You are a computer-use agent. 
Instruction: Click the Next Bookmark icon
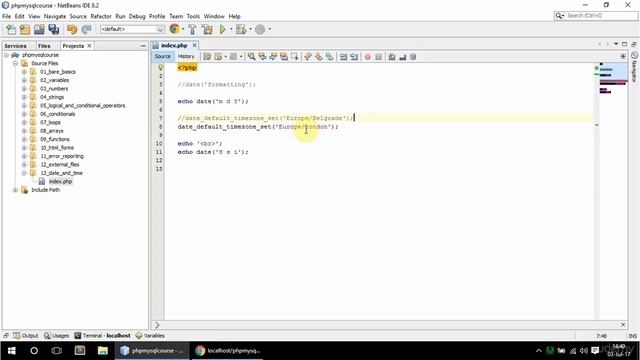tap(318, 57)
